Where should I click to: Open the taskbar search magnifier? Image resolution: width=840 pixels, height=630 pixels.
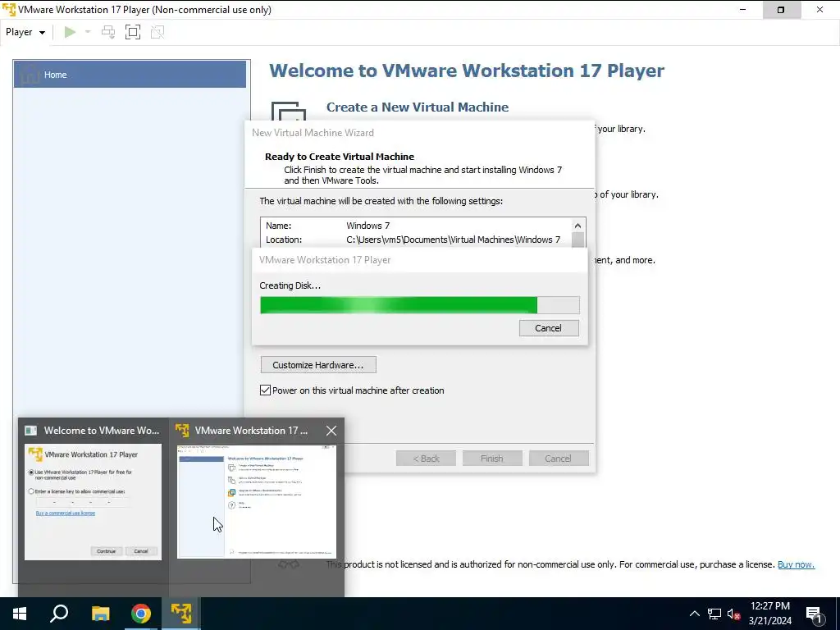(59, 614)
